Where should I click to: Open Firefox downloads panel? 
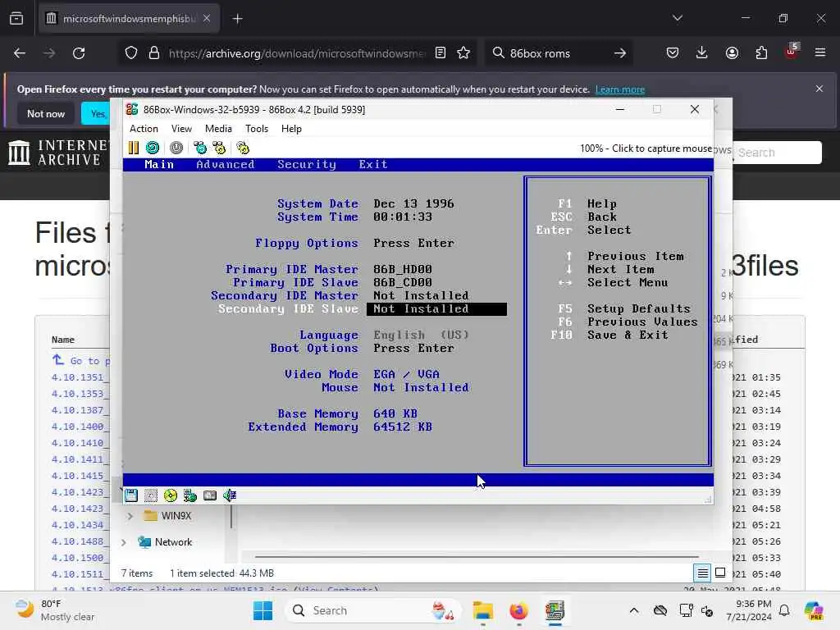tap(702, 53)
